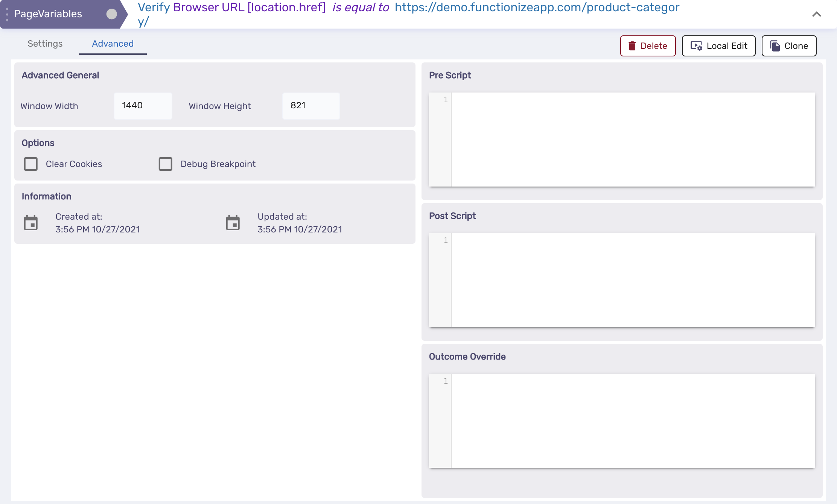Click the gray status circle in PageVariables header
The width and height of the screenshot is (837, 504).
111,14
